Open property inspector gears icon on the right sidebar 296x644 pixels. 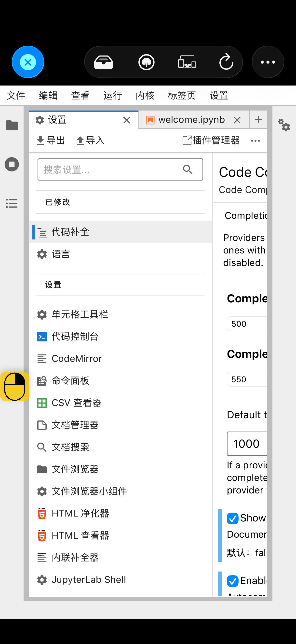(x=284, y=125)
